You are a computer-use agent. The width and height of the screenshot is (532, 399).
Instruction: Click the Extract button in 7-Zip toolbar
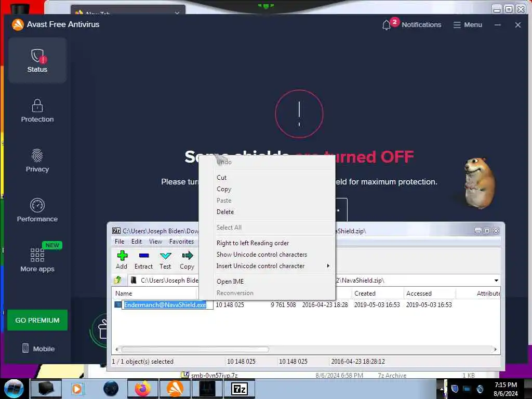click(x=143, y=260)
